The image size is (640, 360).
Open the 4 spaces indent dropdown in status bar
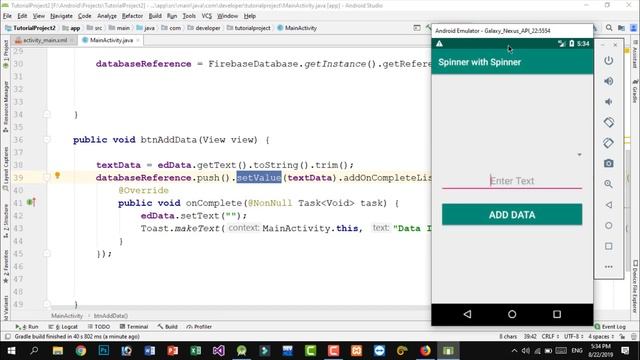[x=601, y=336]
